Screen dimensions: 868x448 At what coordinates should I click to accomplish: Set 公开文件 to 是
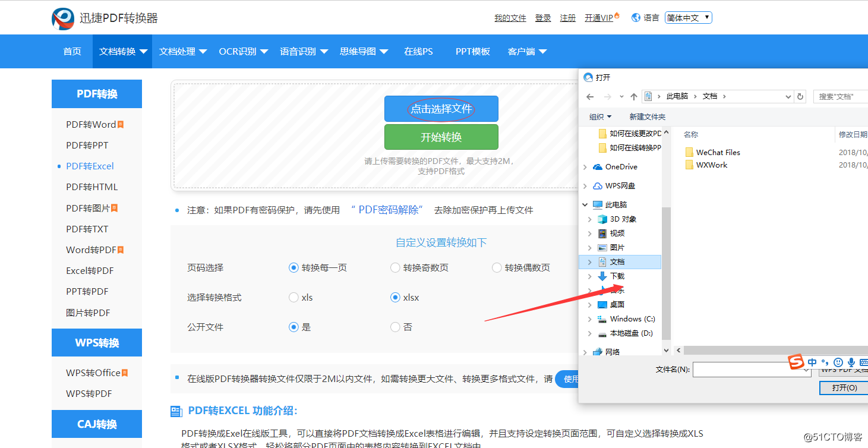(293, 327)
